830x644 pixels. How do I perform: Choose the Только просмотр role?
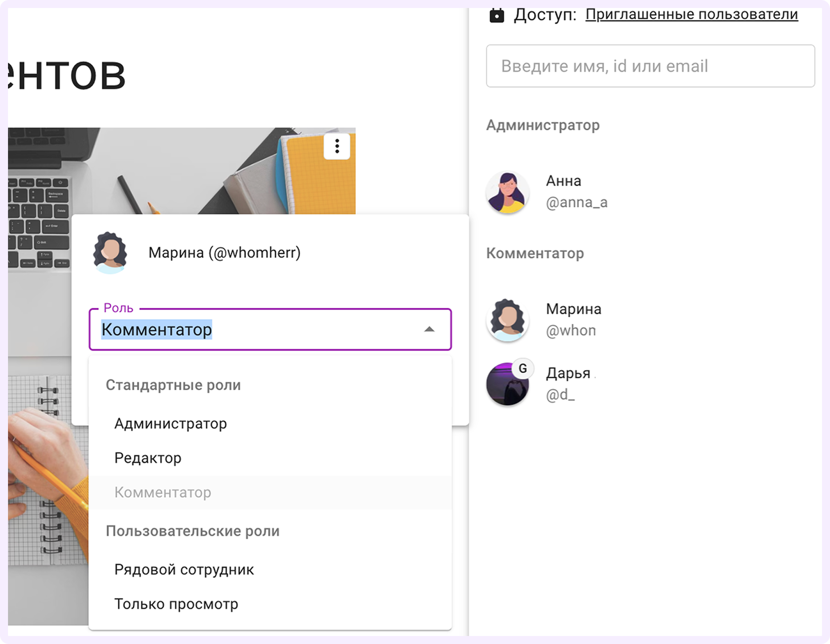[176, 604]
